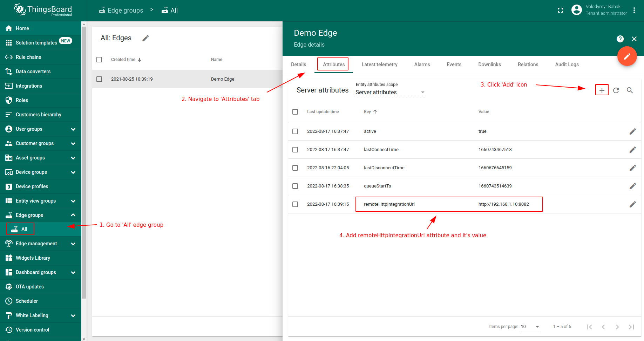Edit the remoteHttpIntegrationUrl attribute
Screen dimensions: 644x341
(x=633, y=204)
